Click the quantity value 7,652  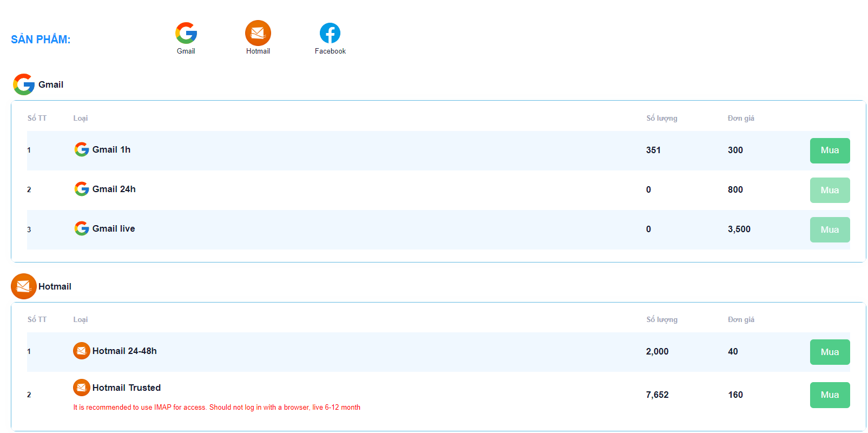click(x=657, y=395)
